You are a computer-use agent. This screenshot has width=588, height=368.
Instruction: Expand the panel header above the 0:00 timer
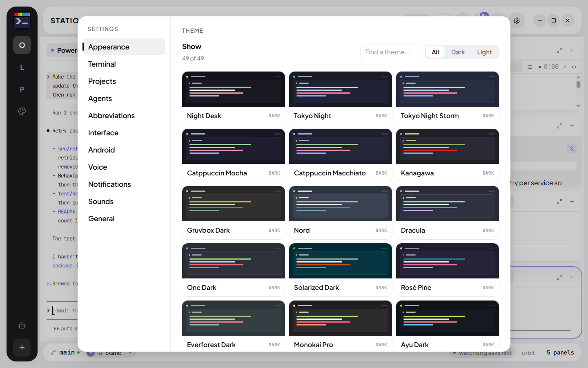tap(559, 50)
